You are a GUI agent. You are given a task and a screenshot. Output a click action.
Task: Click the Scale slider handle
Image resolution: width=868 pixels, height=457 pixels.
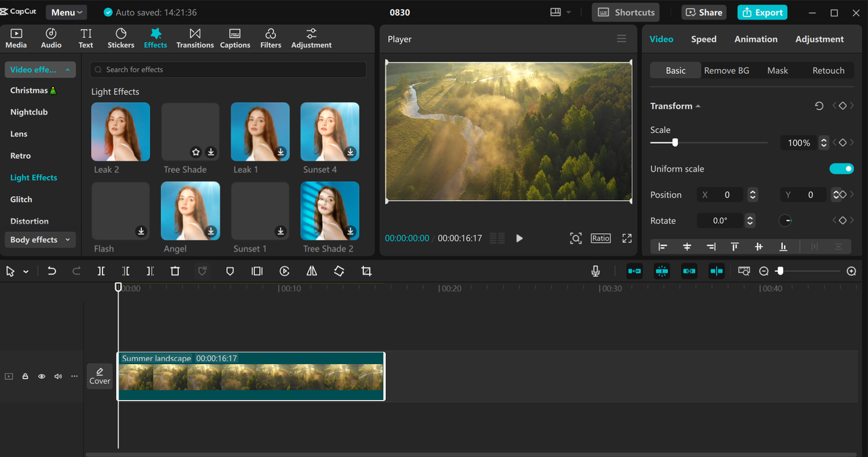click(675, 142)
